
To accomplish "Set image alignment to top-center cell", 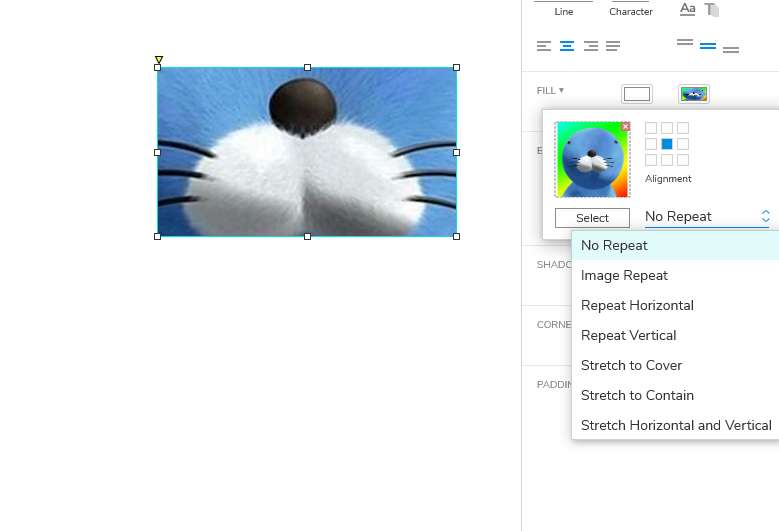I will pyautogui.click(x=667, y=128).
